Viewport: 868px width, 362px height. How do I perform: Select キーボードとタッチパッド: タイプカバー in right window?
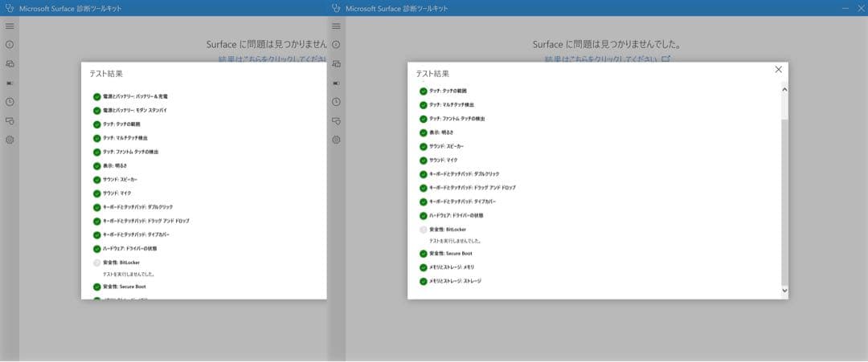[463, 201]
